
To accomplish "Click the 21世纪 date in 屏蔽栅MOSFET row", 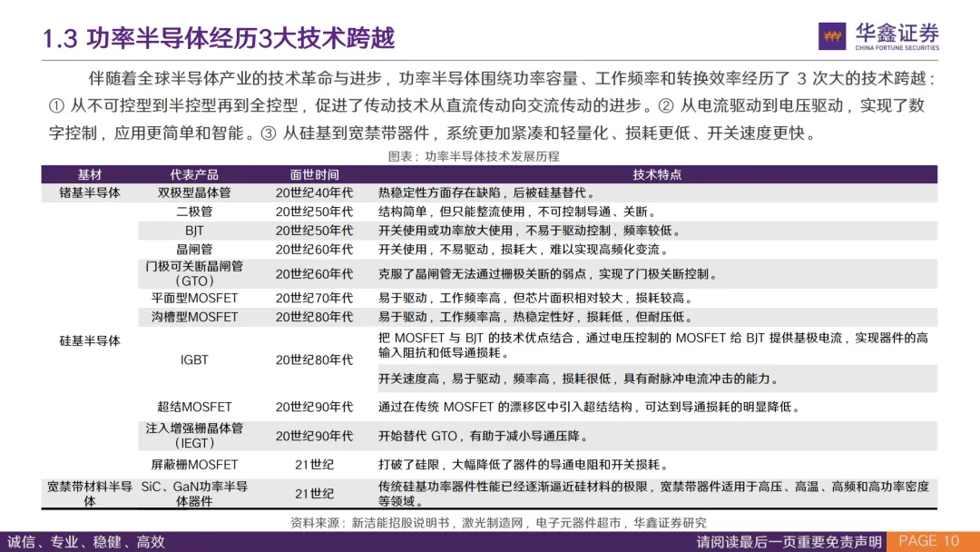I will (x=314, y=465).
